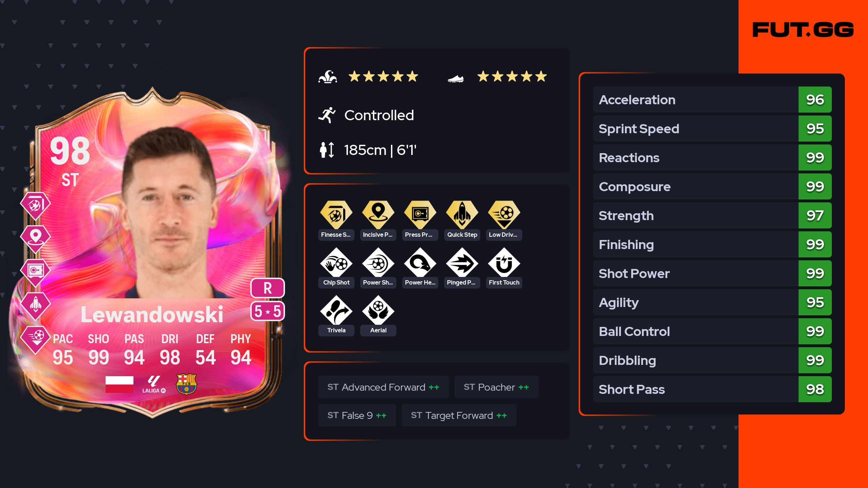Click the Quick Step rocket icon

462,215
